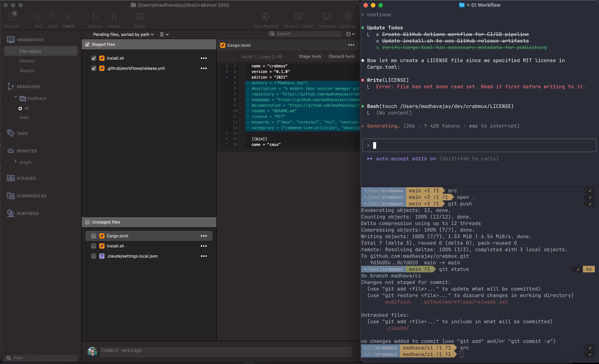Click the Stash toolbar icon
599x364 pixels.
click(140, 16)
